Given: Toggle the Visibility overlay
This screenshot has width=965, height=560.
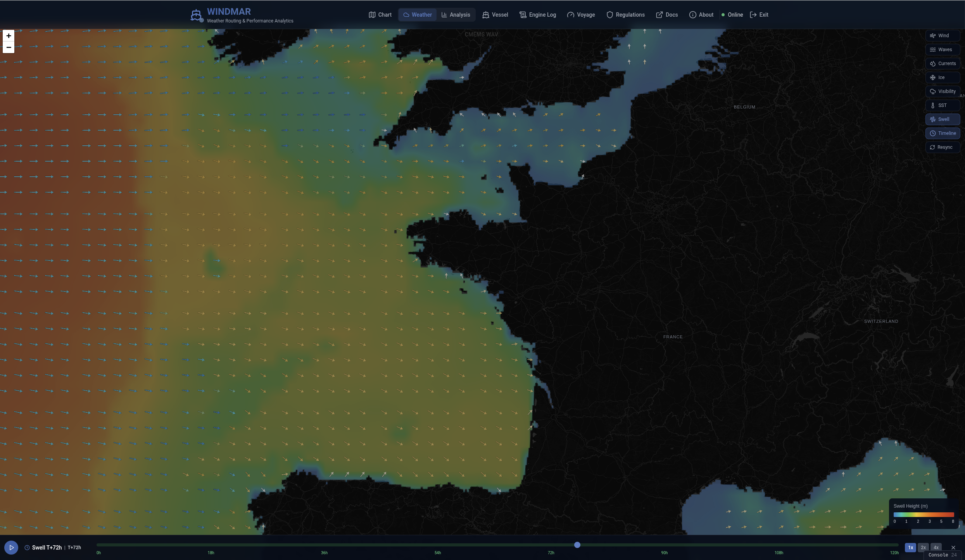Looking at the screenshot, I should [x=943, y=91].
